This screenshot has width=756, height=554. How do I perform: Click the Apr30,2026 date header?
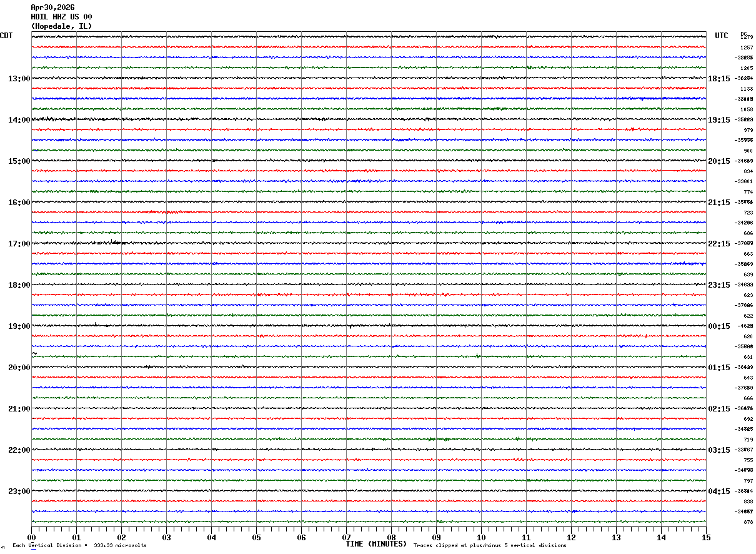tap(52, 8)
